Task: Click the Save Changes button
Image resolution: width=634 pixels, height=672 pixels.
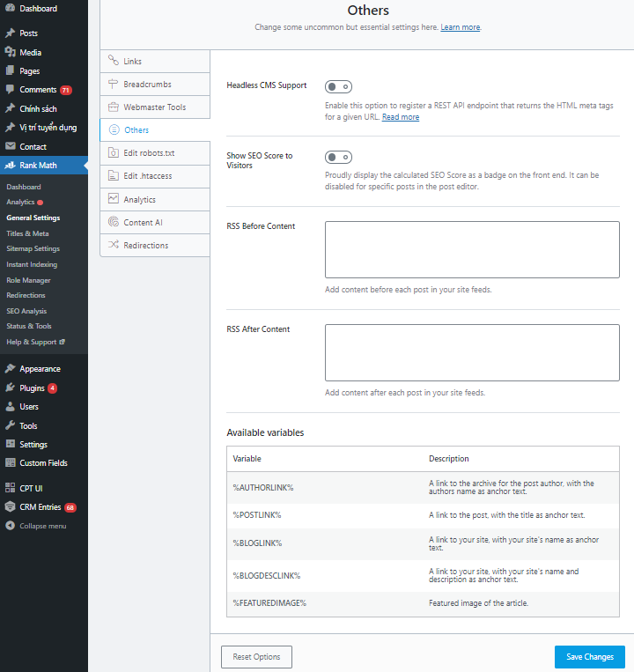Action: click(589, 657)
